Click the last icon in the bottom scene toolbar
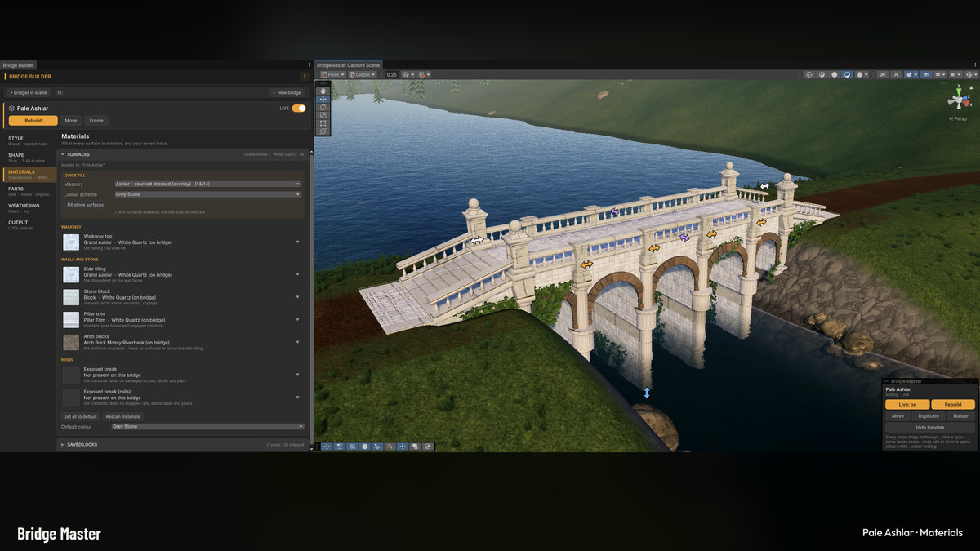 (428, 447)
